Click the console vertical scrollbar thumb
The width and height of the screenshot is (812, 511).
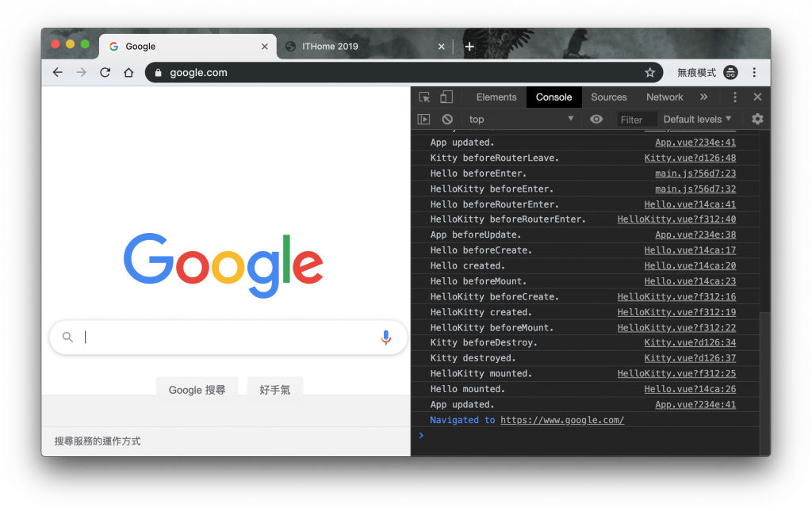[x=764, y=383]
